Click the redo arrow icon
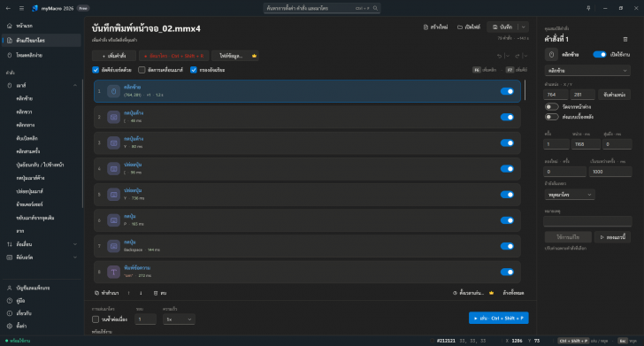 point(517,56)
